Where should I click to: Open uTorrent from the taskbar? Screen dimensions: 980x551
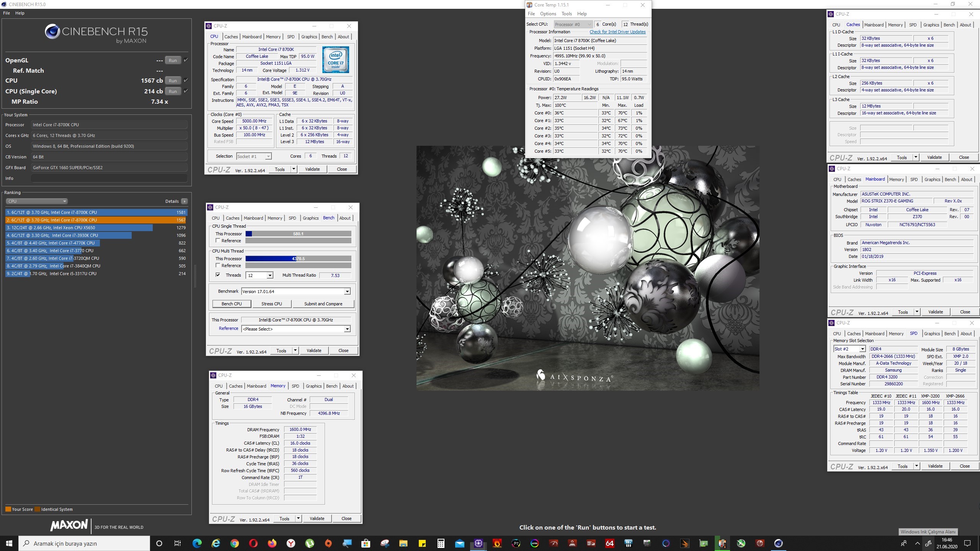tap(310, 543)
